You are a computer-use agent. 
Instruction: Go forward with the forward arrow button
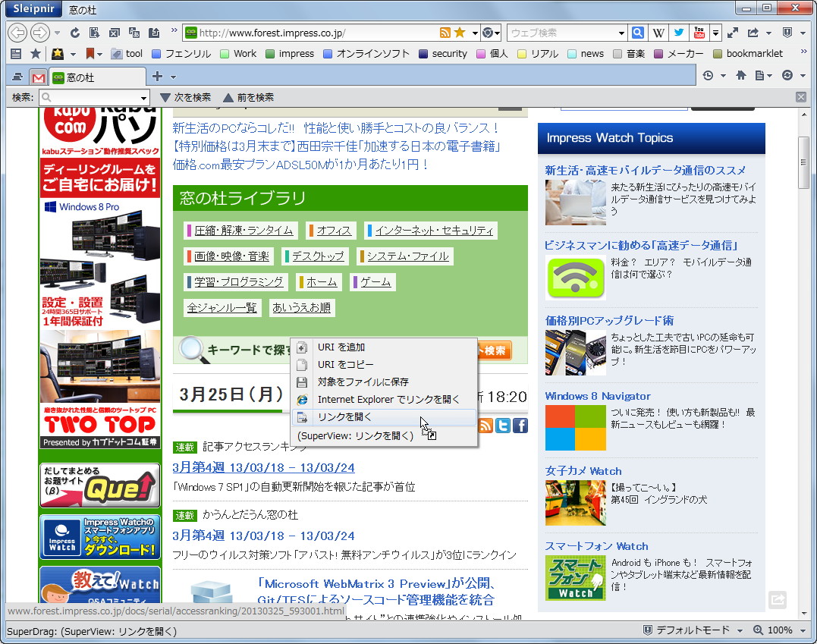[39, 33]
